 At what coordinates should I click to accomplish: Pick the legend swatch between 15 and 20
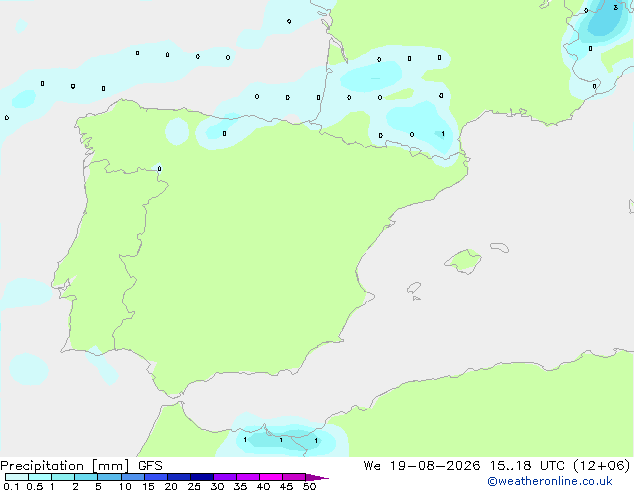155,477
